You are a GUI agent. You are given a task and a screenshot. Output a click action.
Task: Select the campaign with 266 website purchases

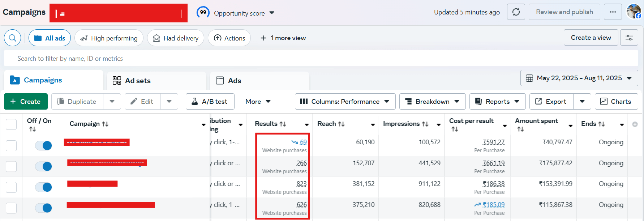tap(11, 166)
